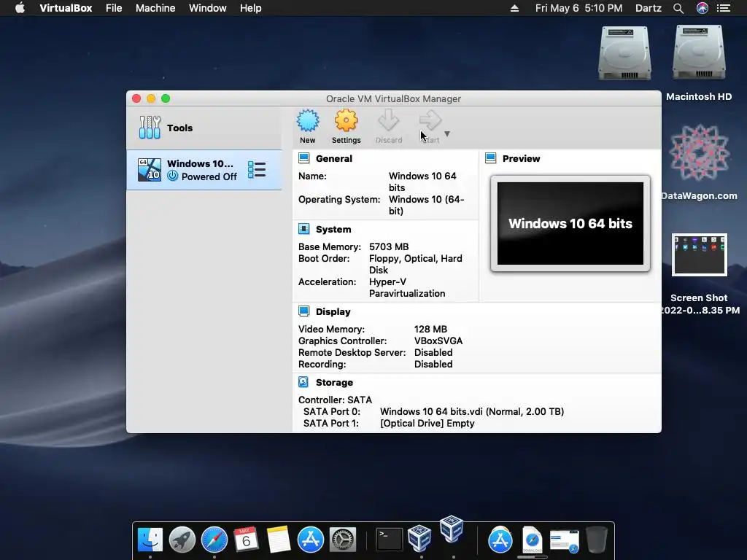The image size is (747, 560).
Task: Click Hyper-V acceleration text
Action: (407, 287)
